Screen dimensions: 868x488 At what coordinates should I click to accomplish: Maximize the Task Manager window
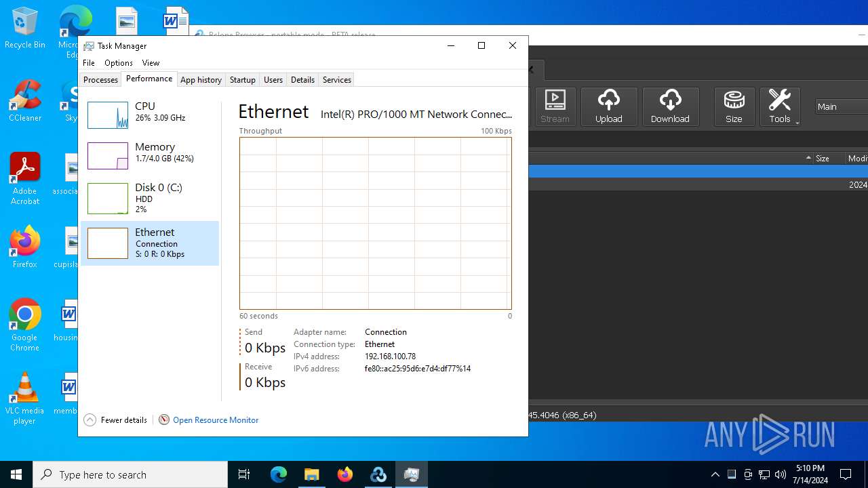(481, 45)
